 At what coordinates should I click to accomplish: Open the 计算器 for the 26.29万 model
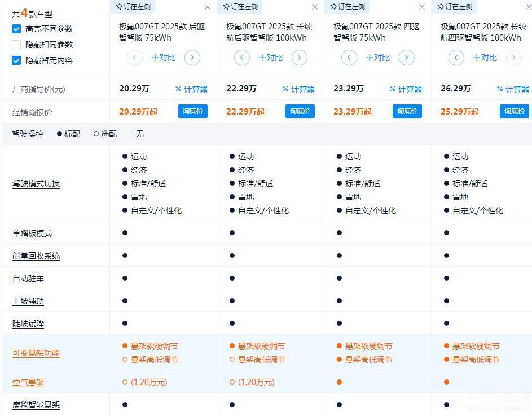tap(513, 89)
